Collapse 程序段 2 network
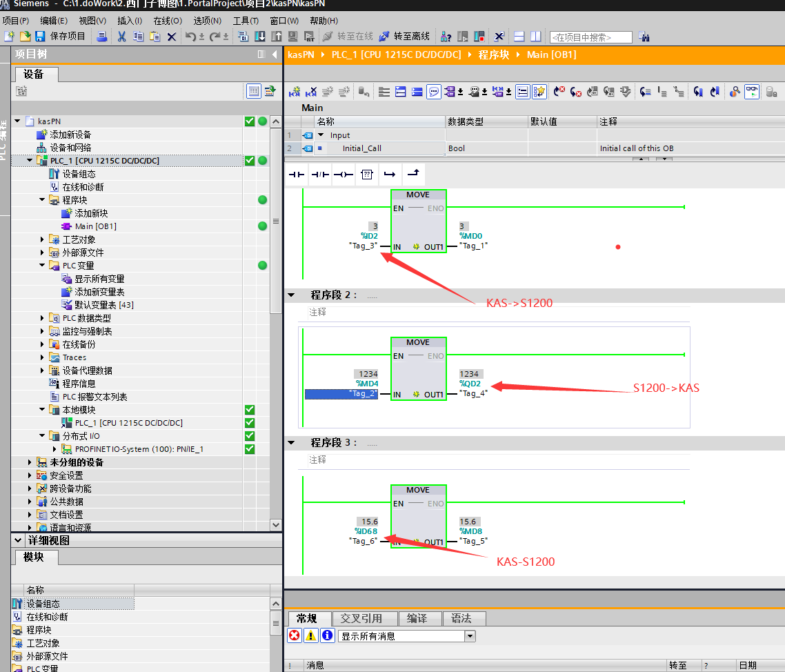 [x=291, y=295]
